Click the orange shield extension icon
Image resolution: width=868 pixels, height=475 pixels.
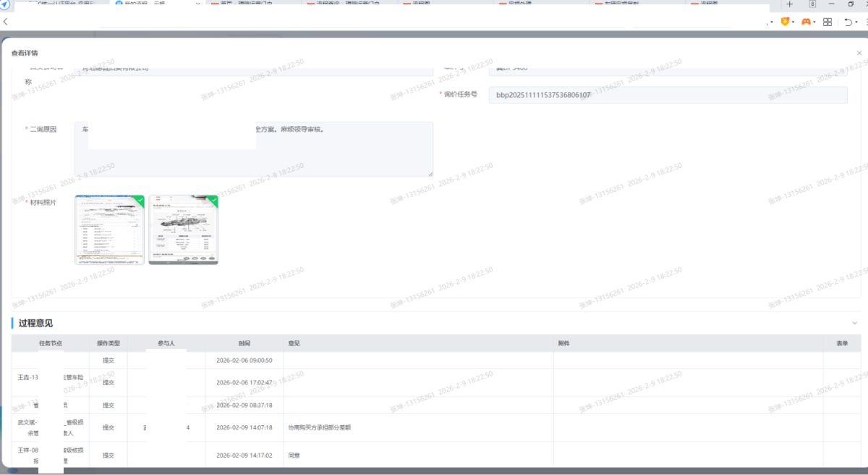tap(784, 22)
